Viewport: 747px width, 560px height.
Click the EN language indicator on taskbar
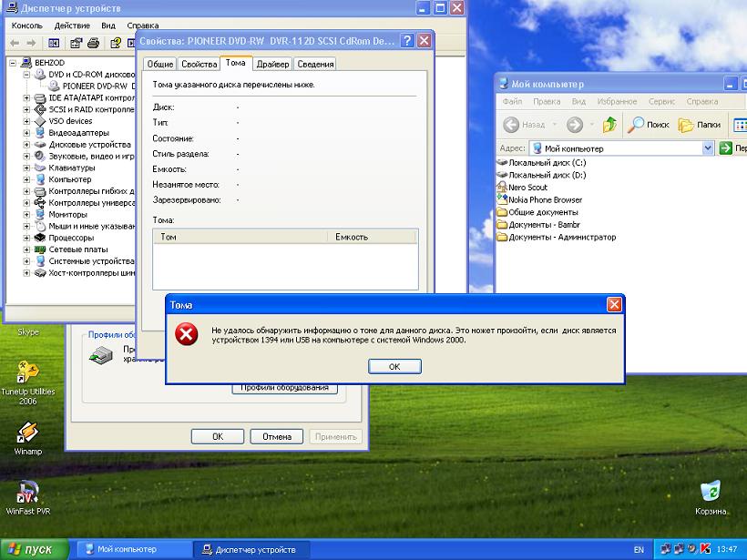(x=639, y=549)
